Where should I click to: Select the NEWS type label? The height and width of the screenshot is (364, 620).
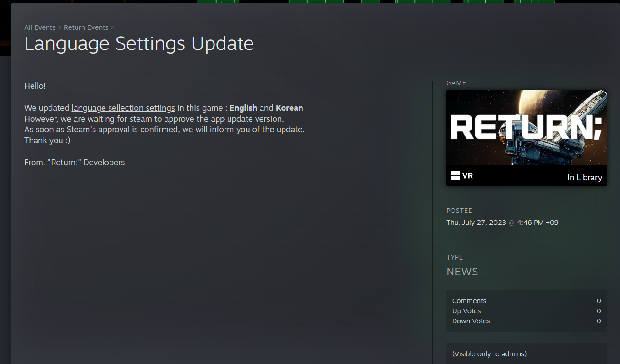point(462,272)
